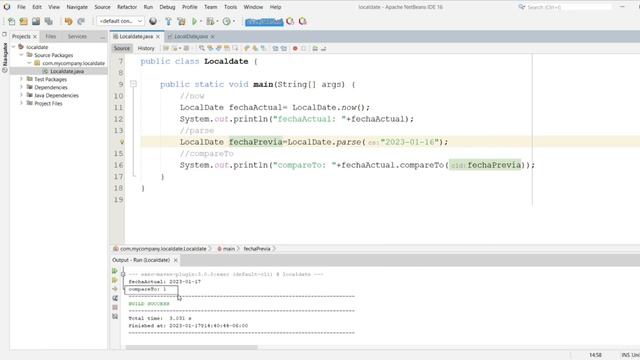Viewport: 640px width, 360px height.
Task: Open the Tools menu
Action: (x=230, y=7)
